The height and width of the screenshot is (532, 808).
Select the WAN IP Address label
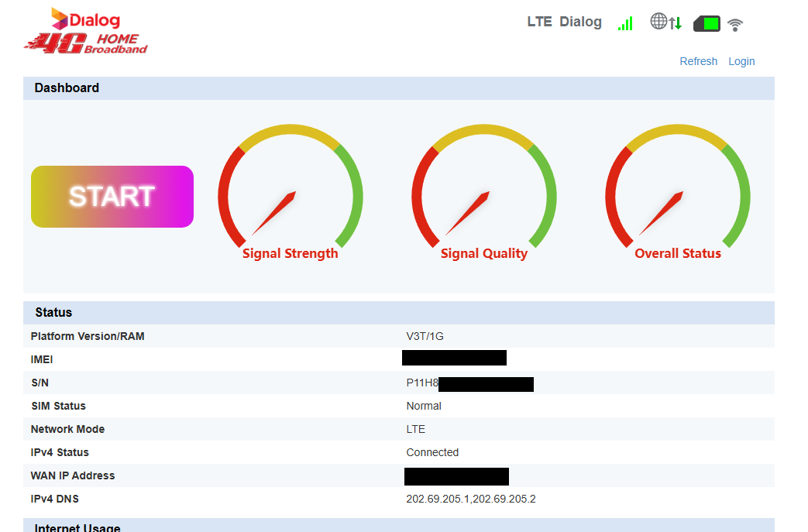(x=73, y=475)
